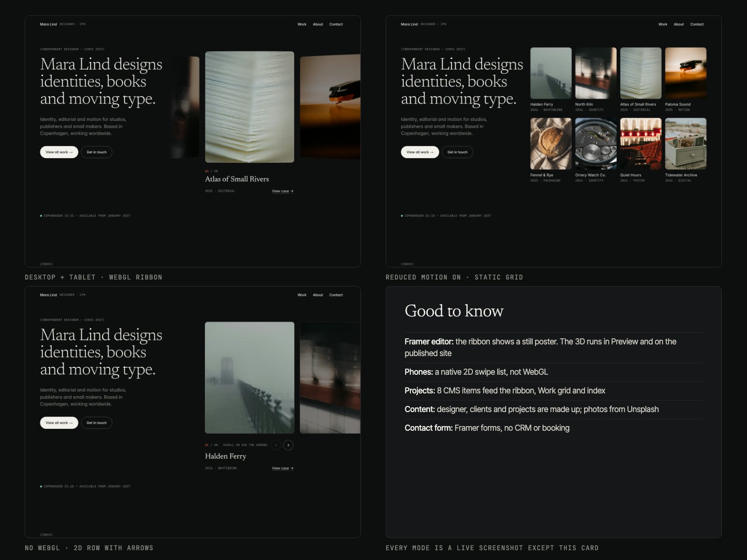The width and height of the screenshot is (747, 560).
Task: Click 'Mara Lind' logo in 2D row panel
Action: click(x=49, y=295)
